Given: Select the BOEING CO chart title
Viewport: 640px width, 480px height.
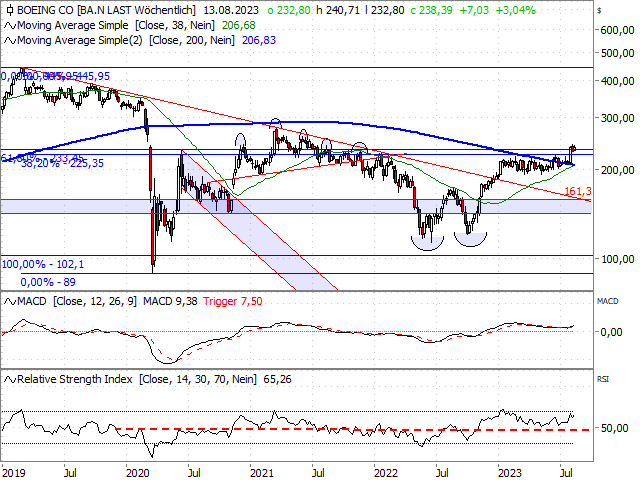Looking at the screenshot, I should pos(107,10).
